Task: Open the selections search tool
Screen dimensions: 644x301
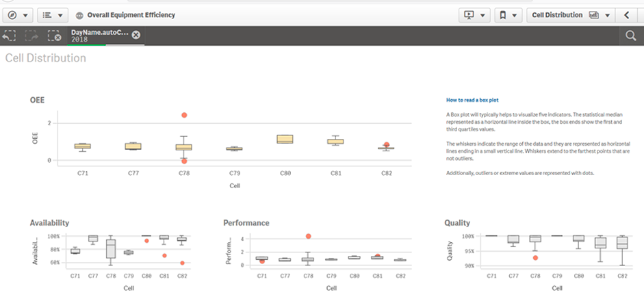Action: click(630, 36)
